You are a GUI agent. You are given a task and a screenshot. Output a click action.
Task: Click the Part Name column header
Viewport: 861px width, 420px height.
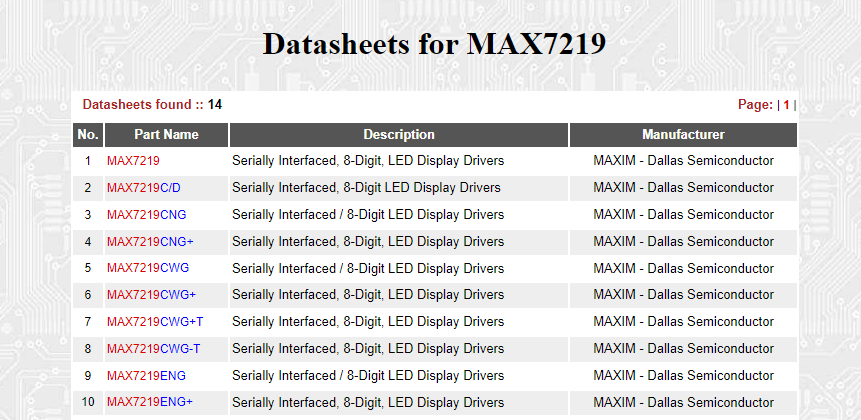point(166,135)
